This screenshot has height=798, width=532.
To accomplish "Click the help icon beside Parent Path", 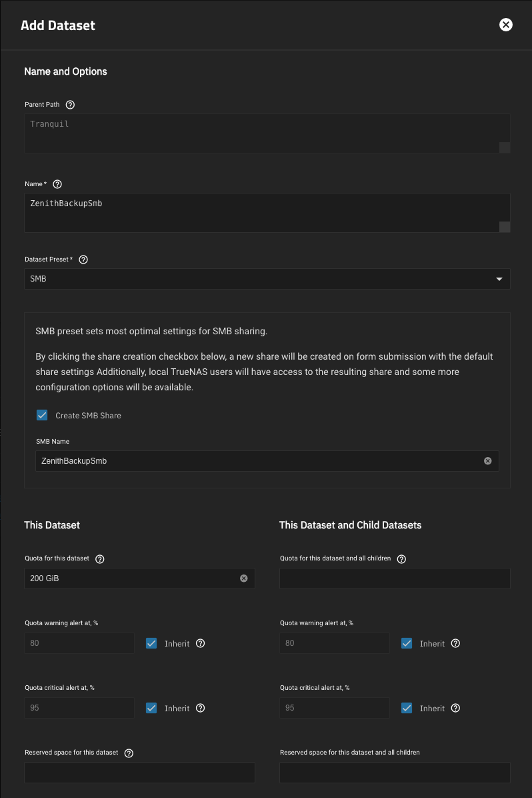I will click(x=70, y=105).
